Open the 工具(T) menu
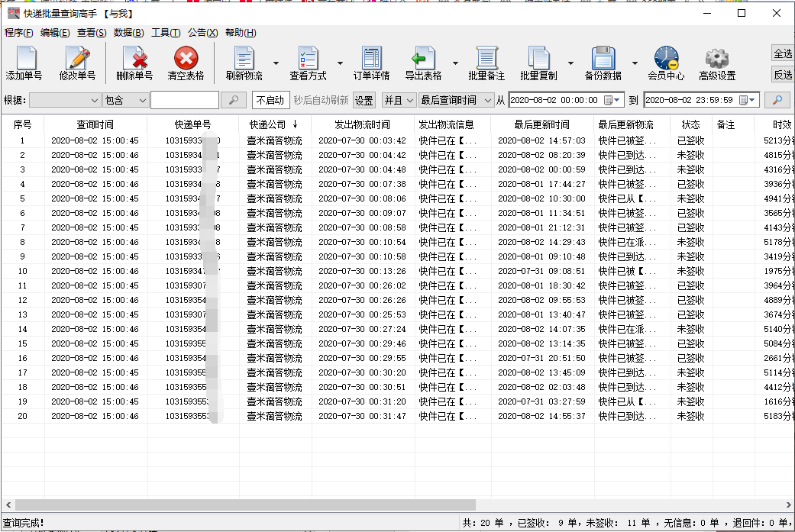 tap(166, 33)
